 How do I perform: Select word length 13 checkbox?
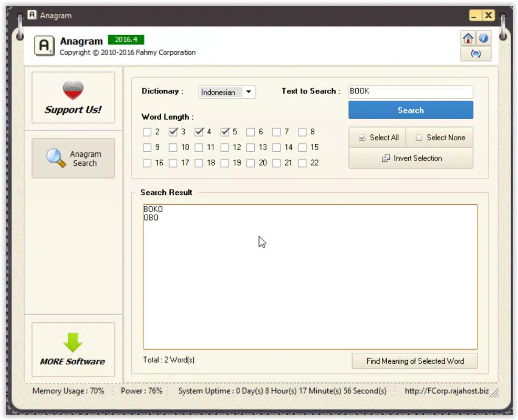coord(251,148)
